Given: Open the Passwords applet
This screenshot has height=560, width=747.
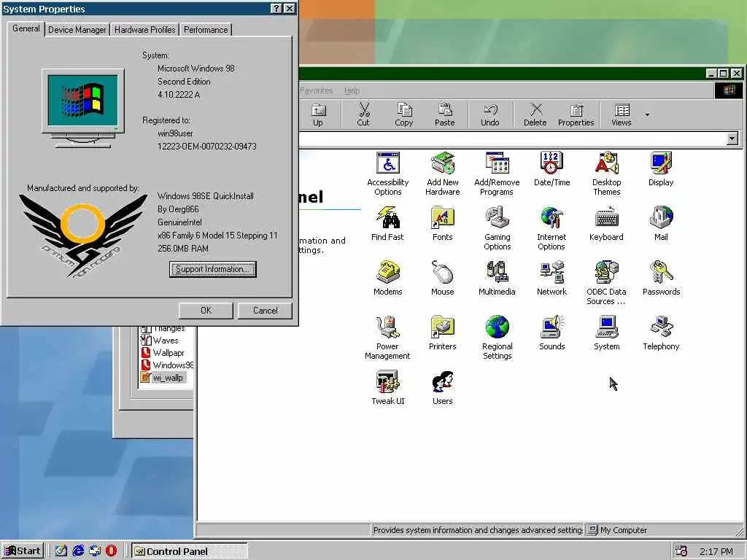Looking at the screenshot, I should tap(661, 279).
